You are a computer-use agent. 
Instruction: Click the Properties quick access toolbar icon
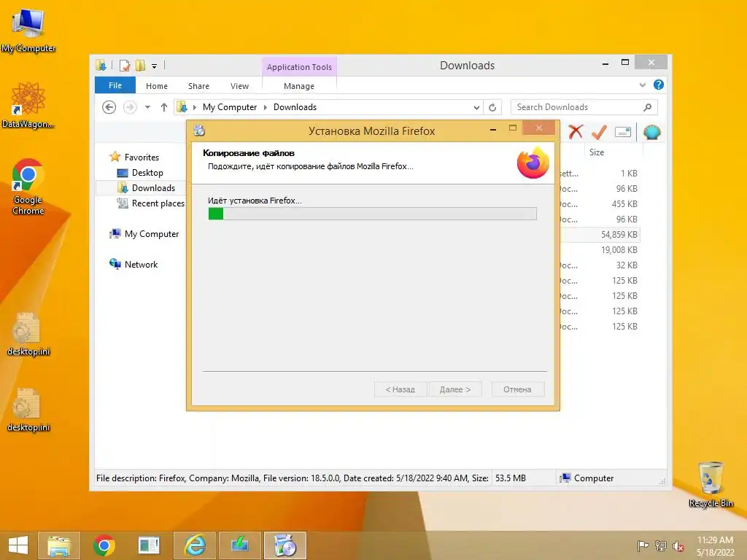[124, 65]
